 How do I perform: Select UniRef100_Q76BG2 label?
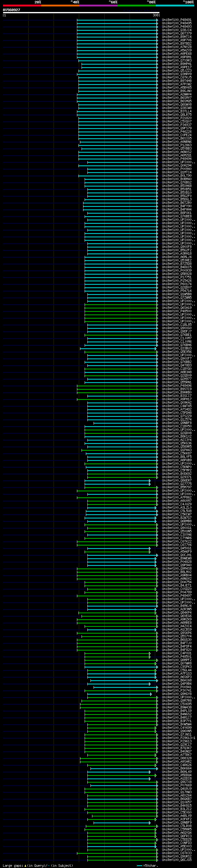(x=176, y=182)
